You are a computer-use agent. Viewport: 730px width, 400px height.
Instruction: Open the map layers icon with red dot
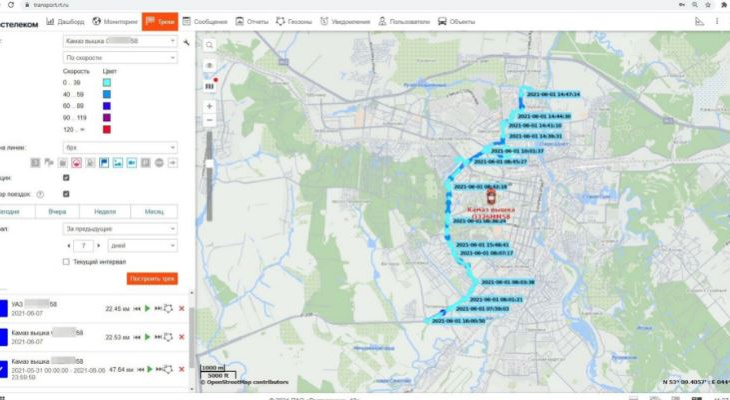pyautogui.click(x=210, y=85)
